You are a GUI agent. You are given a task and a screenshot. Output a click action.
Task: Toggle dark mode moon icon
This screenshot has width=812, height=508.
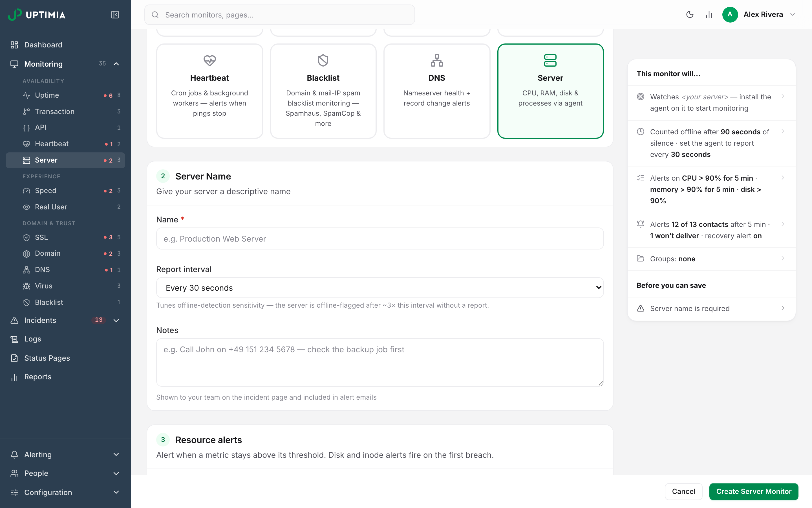(x=690, y=14)
